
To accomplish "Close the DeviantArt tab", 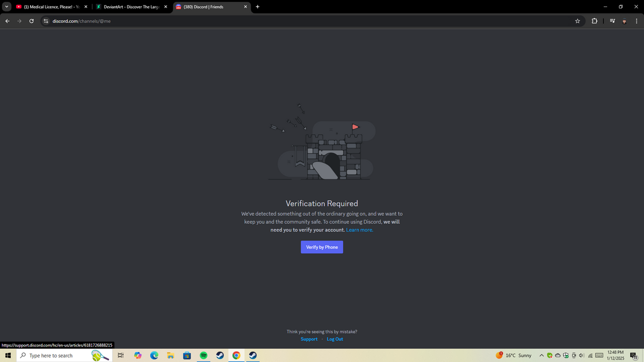I will tap(166, 7).
